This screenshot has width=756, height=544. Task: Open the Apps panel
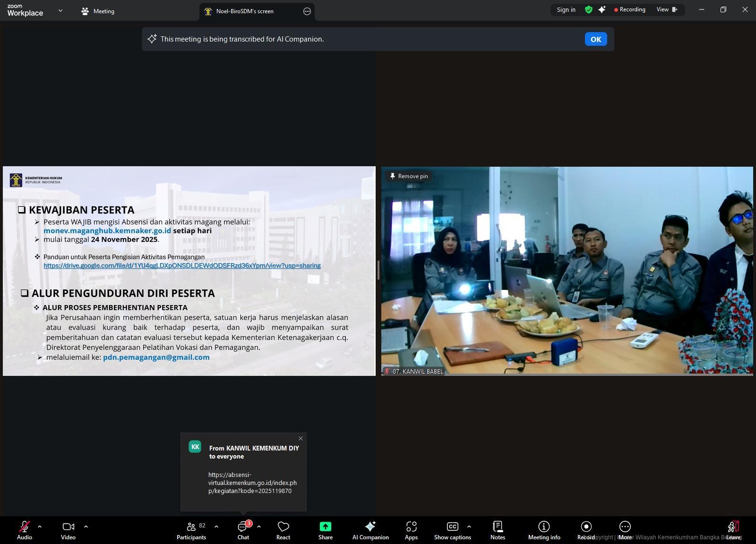(411, 530)
